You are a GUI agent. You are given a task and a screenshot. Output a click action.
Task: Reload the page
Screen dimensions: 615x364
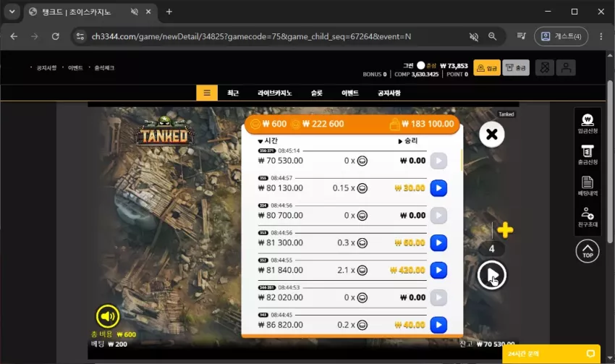pos(55,36)
